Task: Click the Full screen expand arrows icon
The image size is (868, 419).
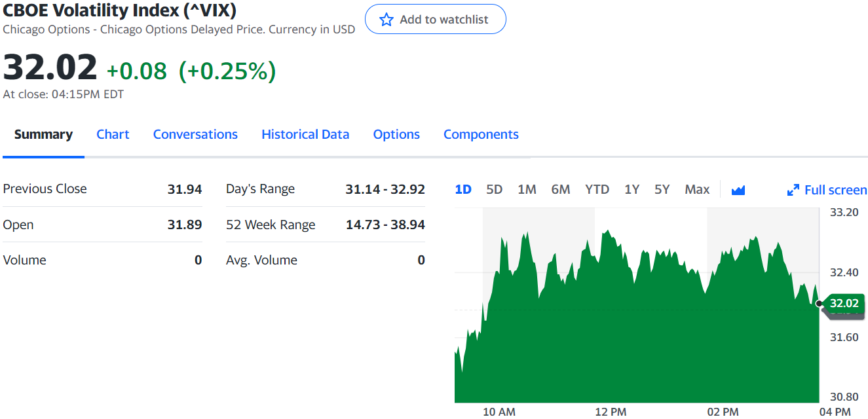Action: [793, 190]
